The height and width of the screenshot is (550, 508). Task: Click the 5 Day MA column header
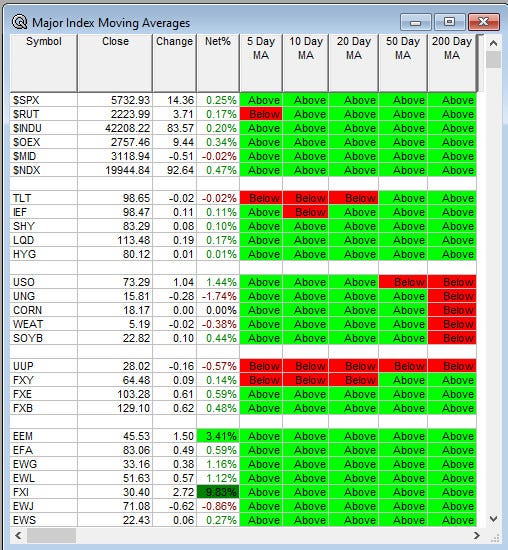(261, 63)
